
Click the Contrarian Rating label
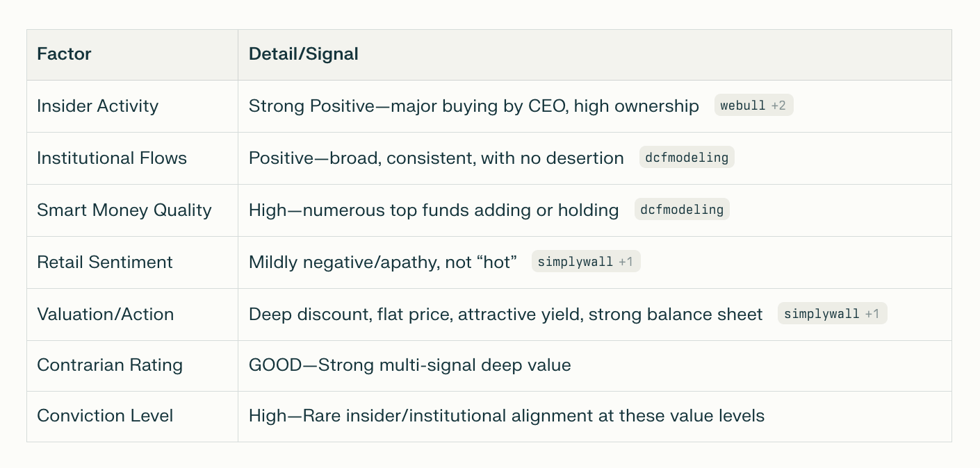[x=109, y=365]
